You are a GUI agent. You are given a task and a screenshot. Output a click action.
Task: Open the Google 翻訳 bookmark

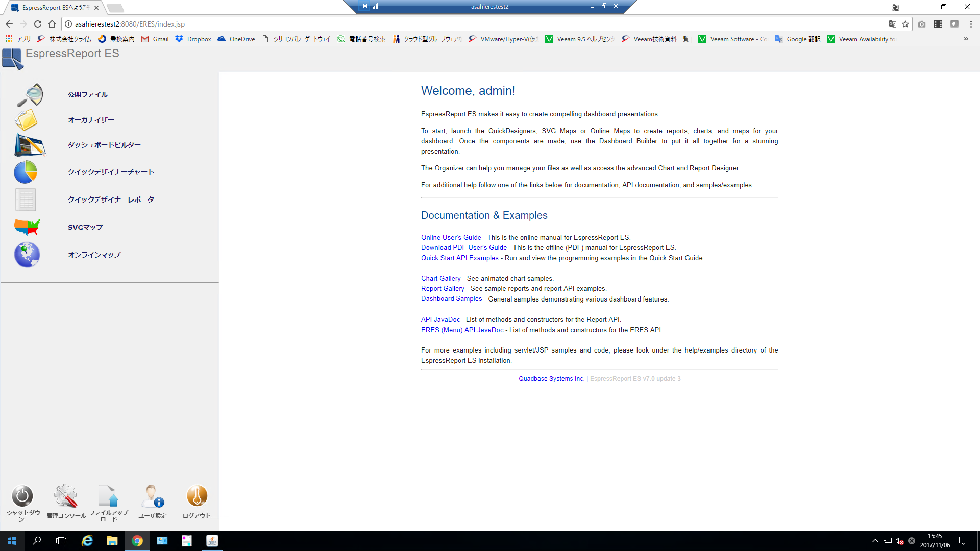coord(797,39)
